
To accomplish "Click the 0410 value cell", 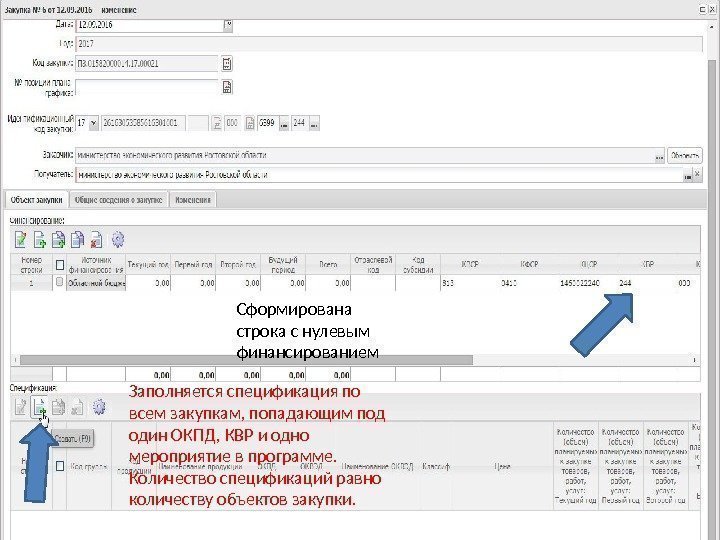I will [x=509, y=283].
